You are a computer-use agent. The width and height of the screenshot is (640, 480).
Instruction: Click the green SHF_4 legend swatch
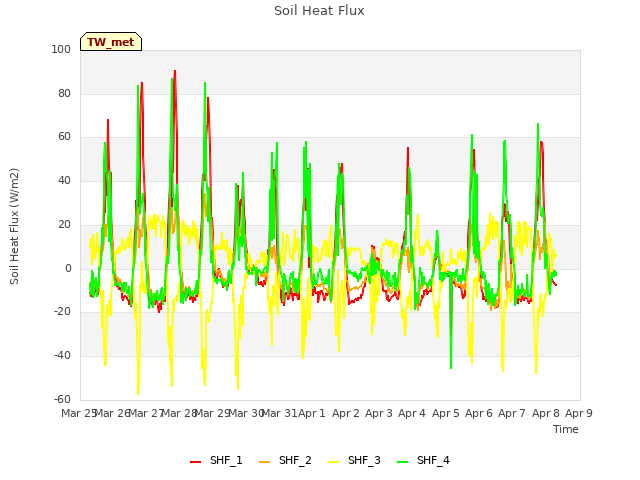402,462
